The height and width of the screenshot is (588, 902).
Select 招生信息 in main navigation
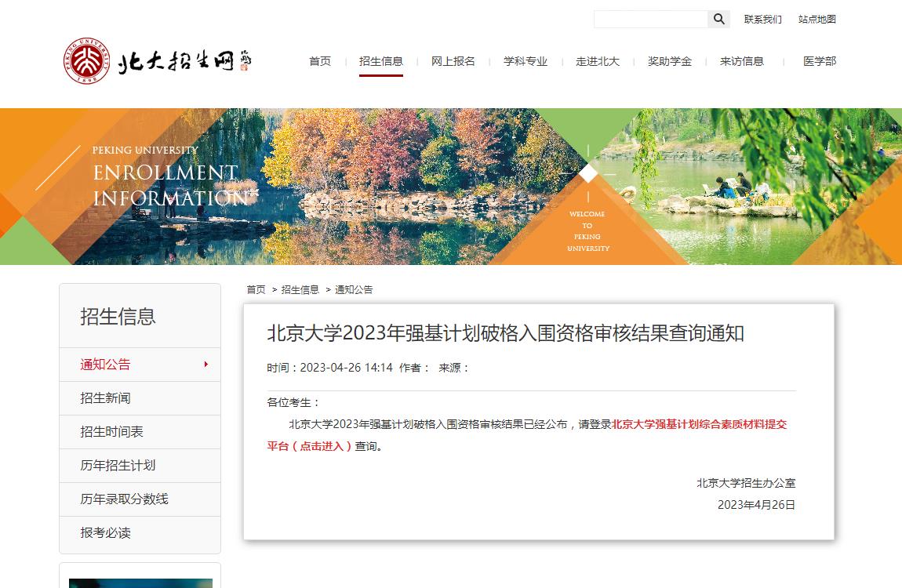pyautogui.click(x=381, y=61)
